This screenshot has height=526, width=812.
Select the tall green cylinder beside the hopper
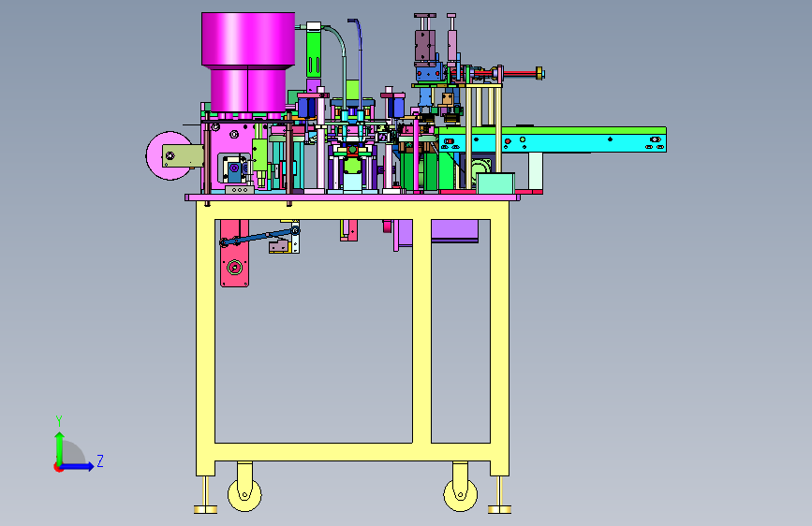[x=314, y=54]
